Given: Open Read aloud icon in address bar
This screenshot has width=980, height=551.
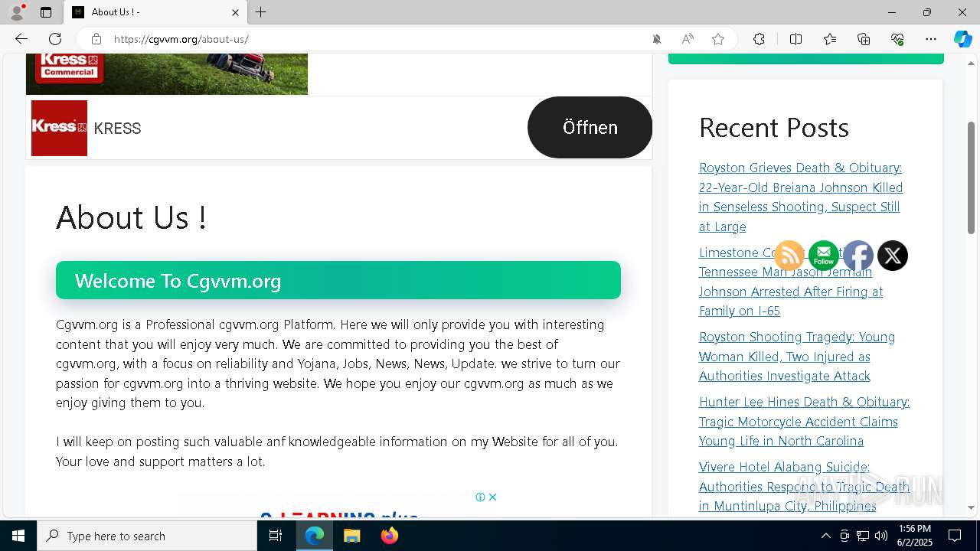Looking at the screenshot, I should (688, 39).
